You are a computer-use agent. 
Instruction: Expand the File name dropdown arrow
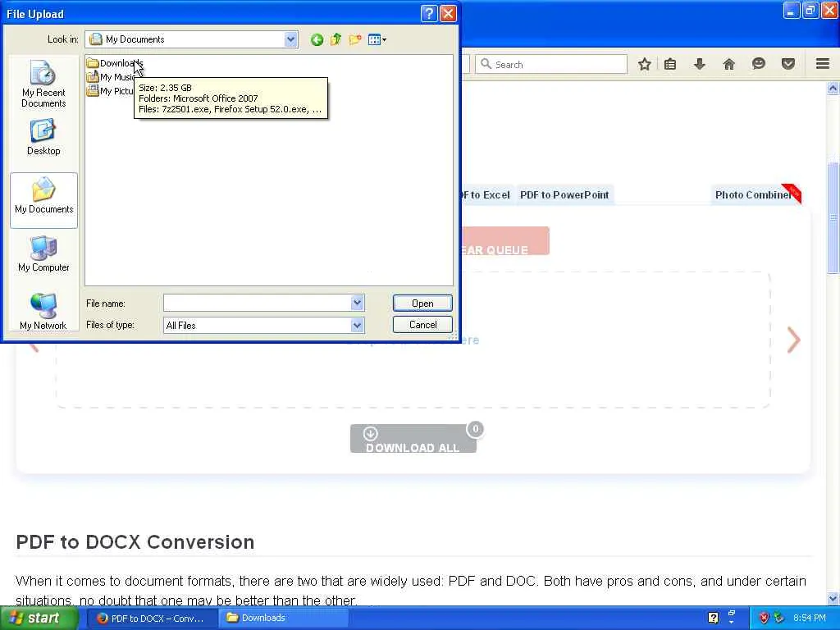pos(358,304)
